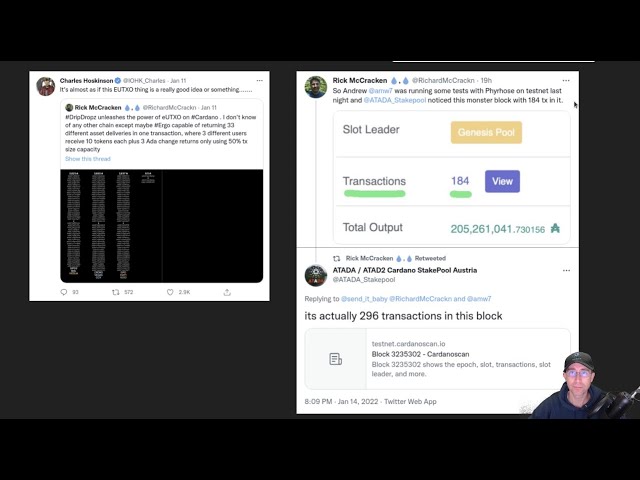Click the Charles Hoskinson display name
The height and width of the screenshot is (480, 640).
(87, 80)
